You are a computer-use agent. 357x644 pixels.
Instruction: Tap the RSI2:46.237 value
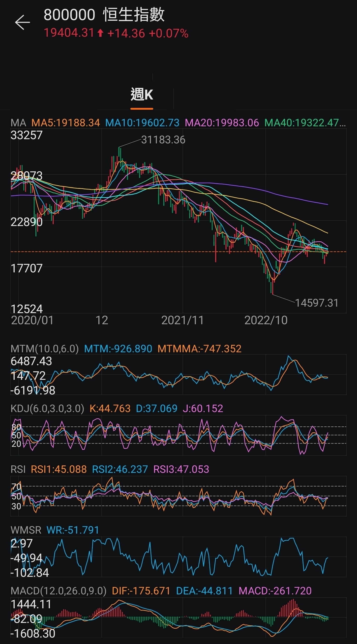point(120,469)
